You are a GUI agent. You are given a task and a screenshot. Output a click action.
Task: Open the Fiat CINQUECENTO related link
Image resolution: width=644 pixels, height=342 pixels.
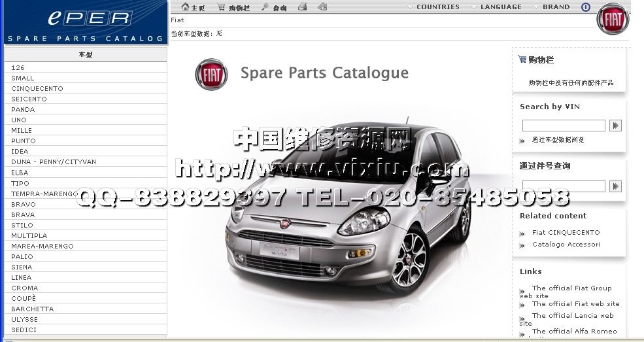click(566, 232)
